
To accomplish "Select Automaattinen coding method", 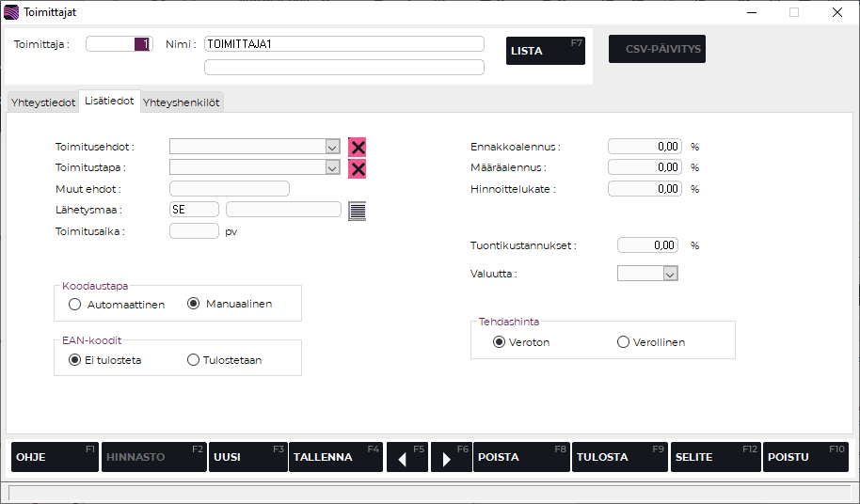I will 75,304.
